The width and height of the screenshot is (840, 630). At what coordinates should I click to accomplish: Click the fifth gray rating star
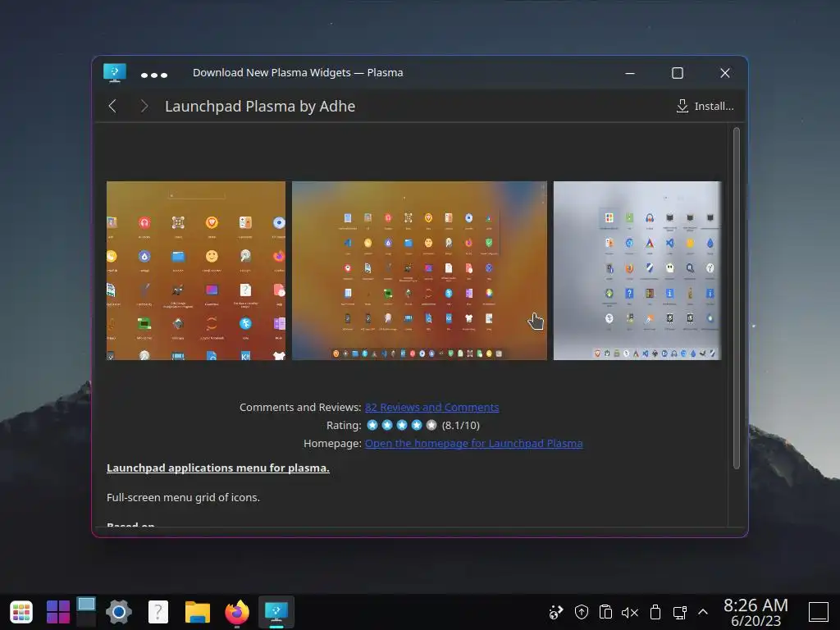[431, 425]
